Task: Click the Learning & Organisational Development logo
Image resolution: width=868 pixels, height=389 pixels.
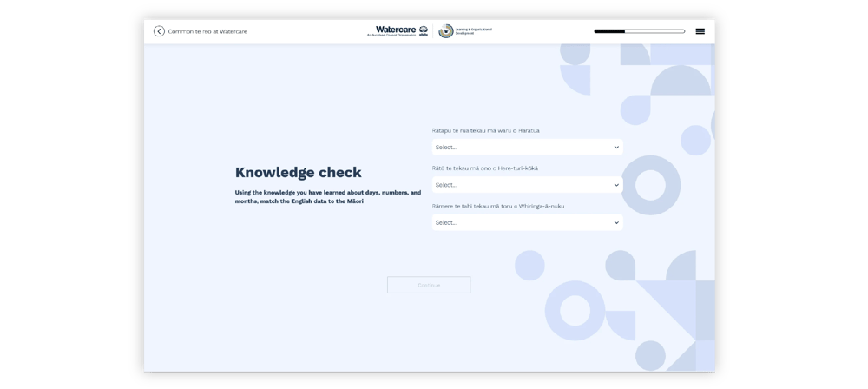Action: [465, 31]
